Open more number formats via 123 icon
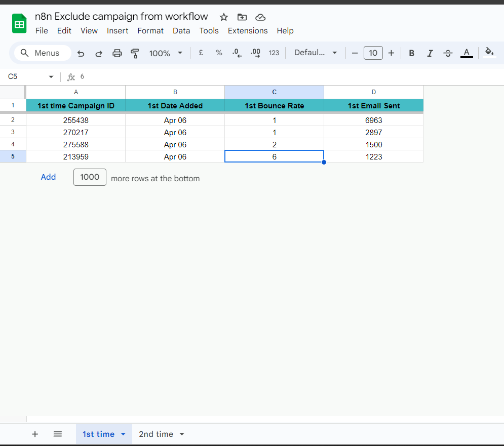 tap(274, 53)
